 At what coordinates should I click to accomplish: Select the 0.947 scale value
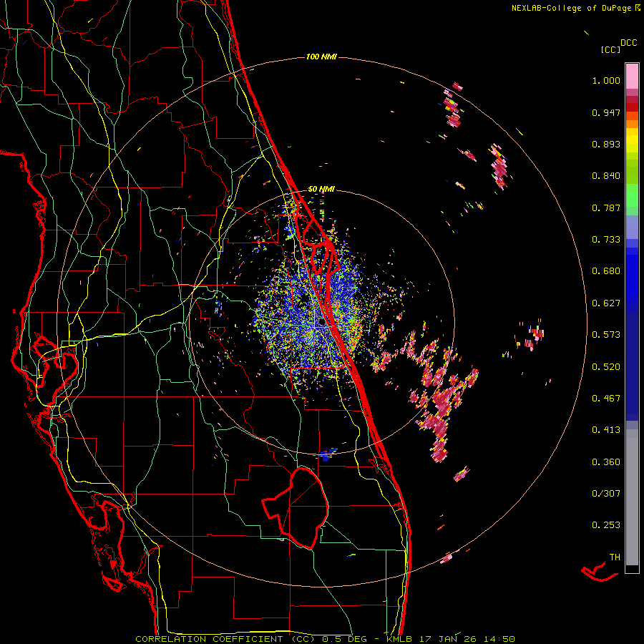[606, 112]
